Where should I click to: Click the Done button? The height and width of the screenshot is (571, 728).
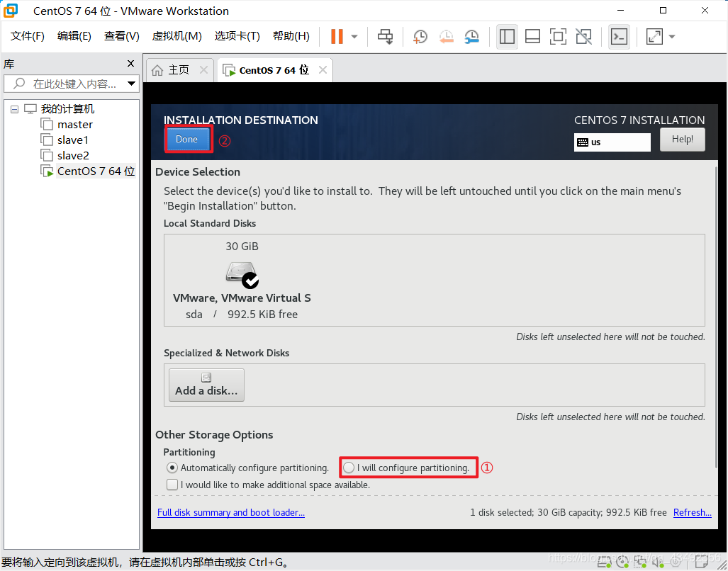click(186, 139)
